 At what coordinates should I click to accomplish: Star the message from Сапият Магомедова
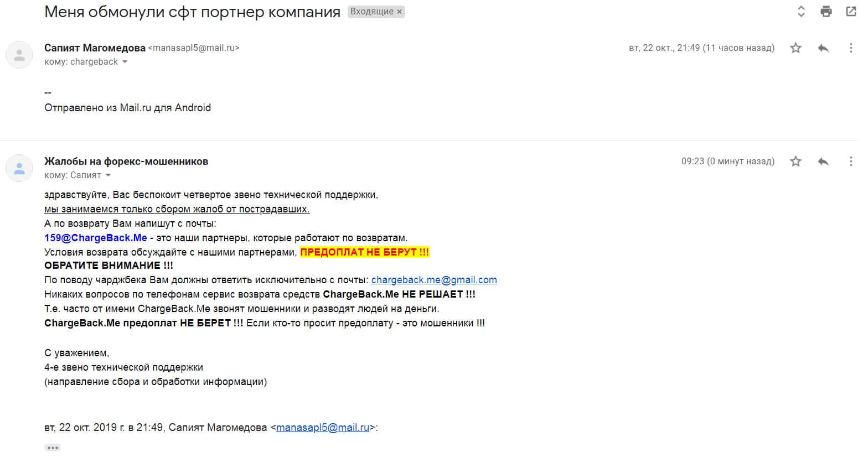[x=795, y=48]
